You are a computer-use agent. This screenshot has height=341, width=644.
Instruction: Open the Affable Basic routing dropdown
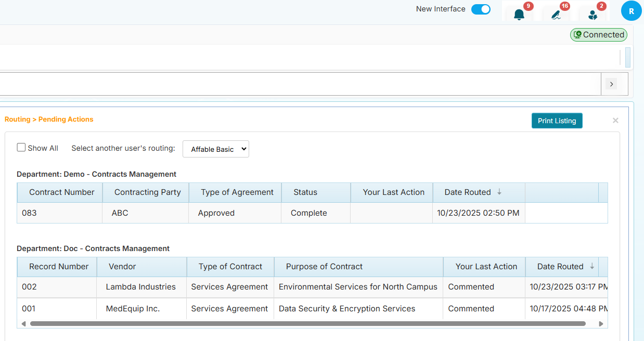point(215,149)
